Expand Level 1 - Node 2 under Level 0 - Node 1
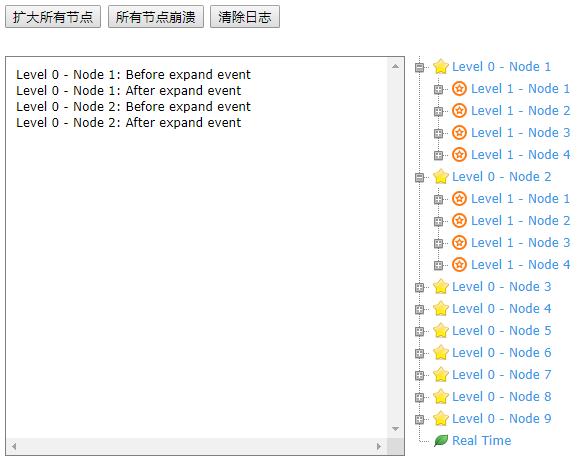 (x=438, y=111)
